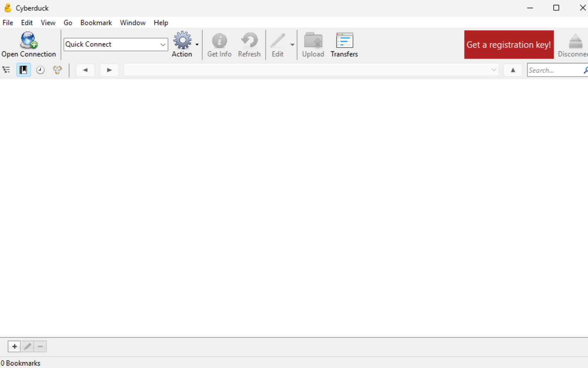588x368 pixels.
Task: Click the Upload folder icon
Action: point(313,41)
